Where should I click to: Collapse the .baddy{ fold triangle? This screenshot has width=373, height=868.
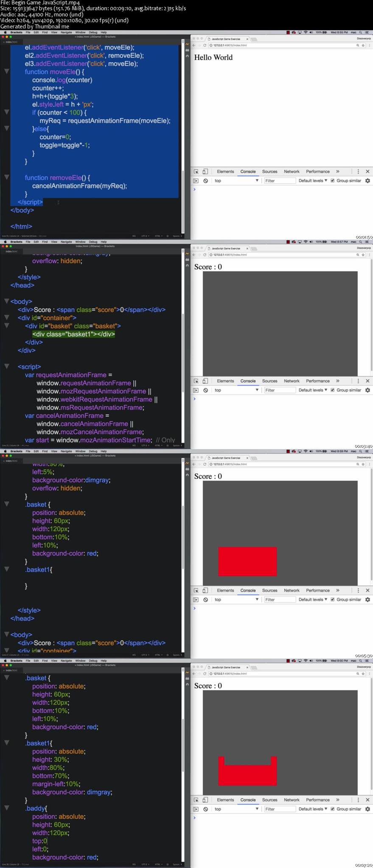[x=6, y=808]
